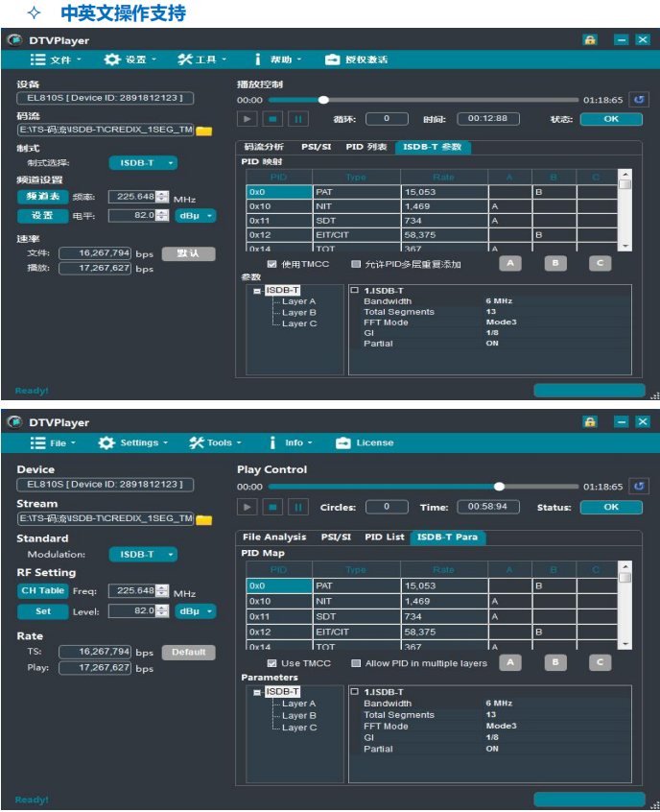660x812 pixels.
Task: Collapse the ISDB-T tree node under 参数
Action: coord(257,291)
